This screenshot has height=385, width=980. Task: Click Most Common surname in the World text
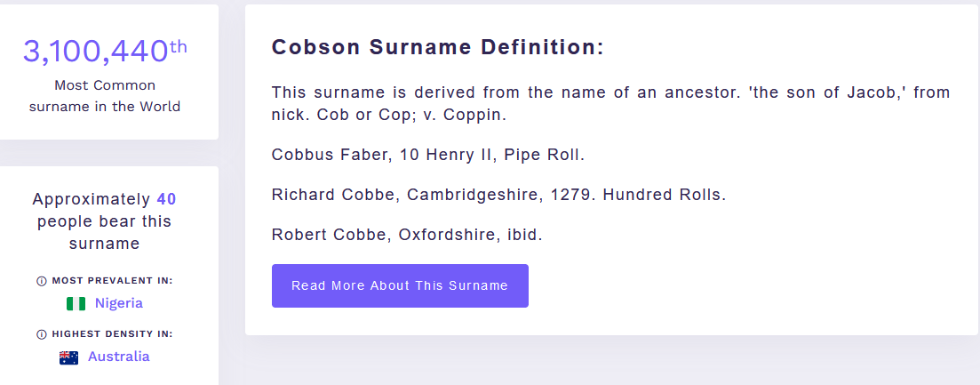pos(105,96)
